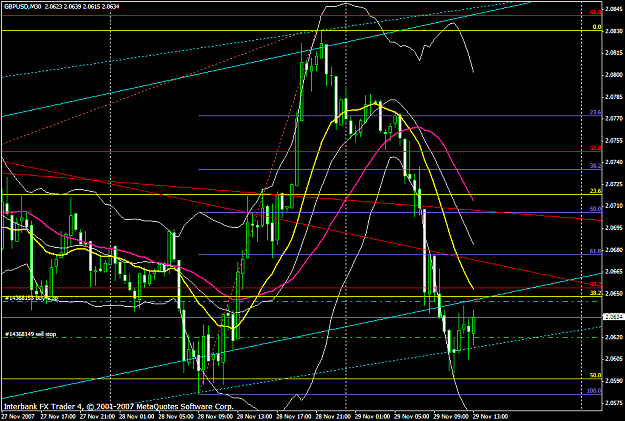Image resolution: width=625 pixels, height=421 pixels.
Task: Click the 27 Nov 17:00 time label
Action: click(x=57, y=417)
